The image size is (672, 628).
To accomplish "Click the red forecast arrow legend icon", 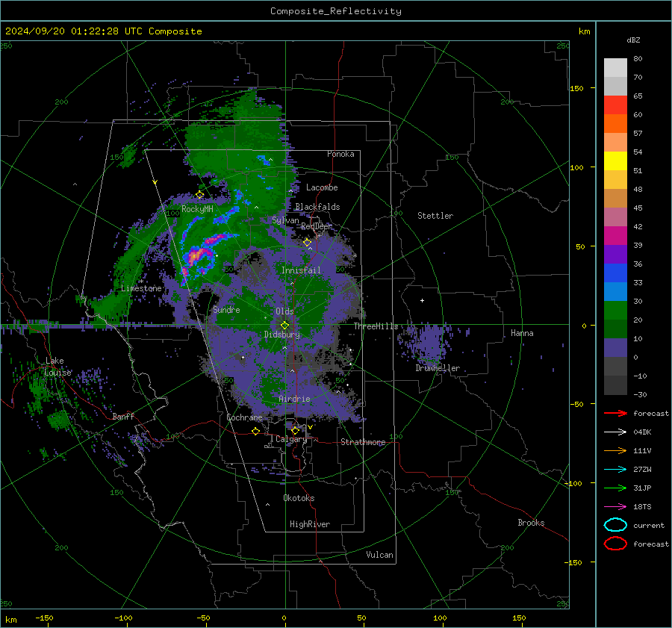I will click(x=615, y=413).
